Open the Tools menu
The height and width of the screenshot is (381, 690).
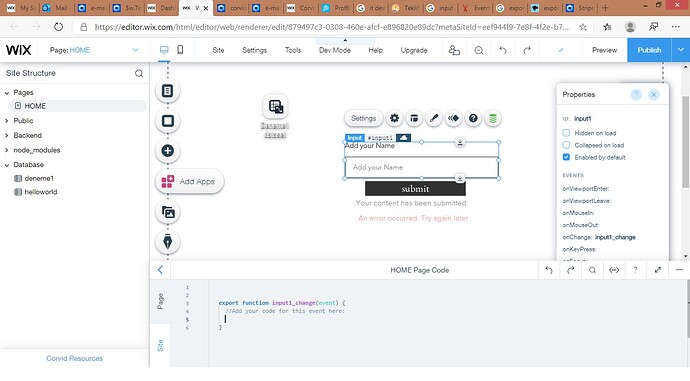tap(293, 50)
